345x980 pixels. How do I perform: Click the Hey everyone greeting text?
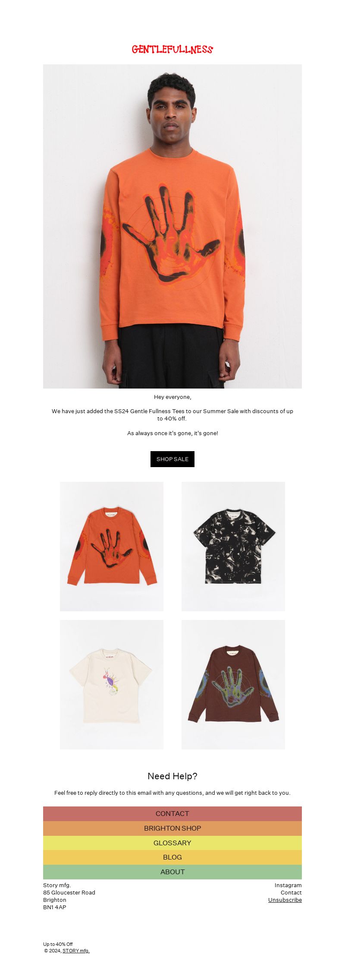click(172, 397)
